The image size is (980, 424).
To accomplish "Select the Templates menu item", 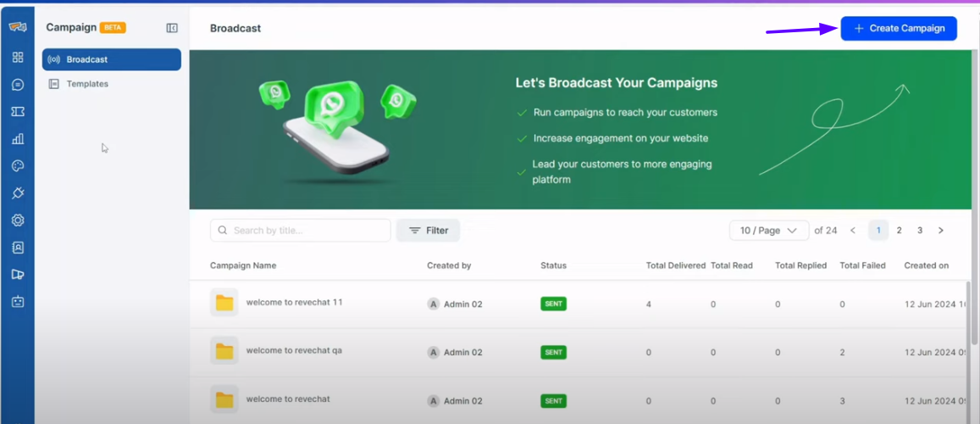I will [87, 84].
